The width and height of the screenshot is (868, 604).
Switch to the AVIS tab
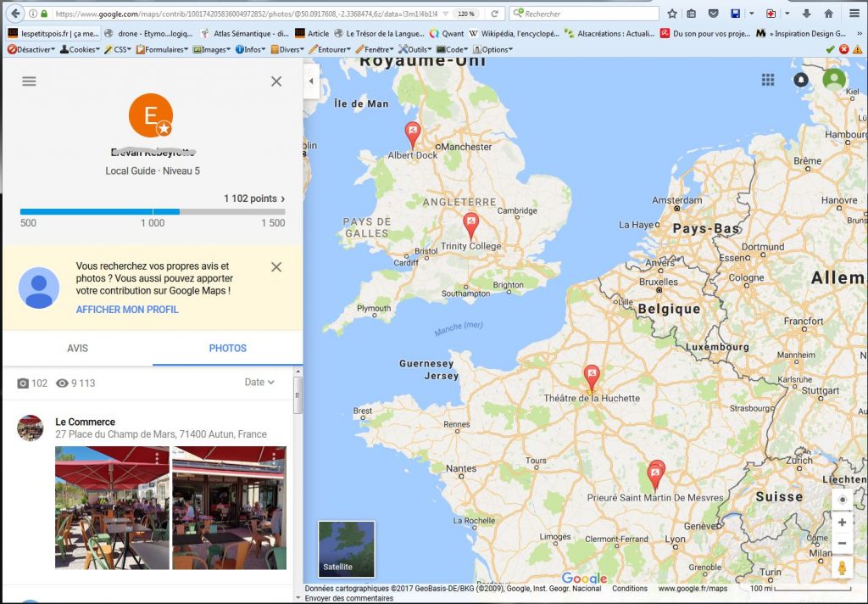point(77,349)
